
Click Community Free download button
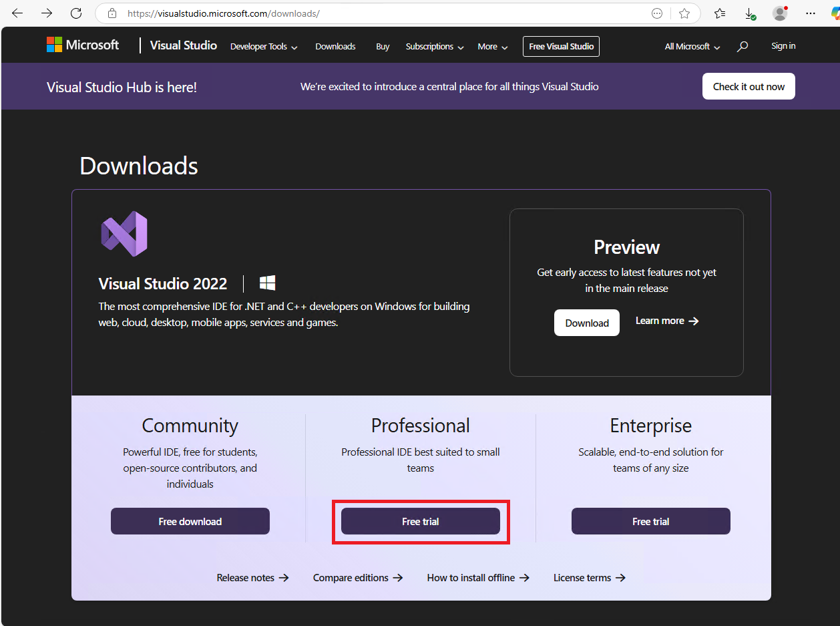tap(190, 521)
